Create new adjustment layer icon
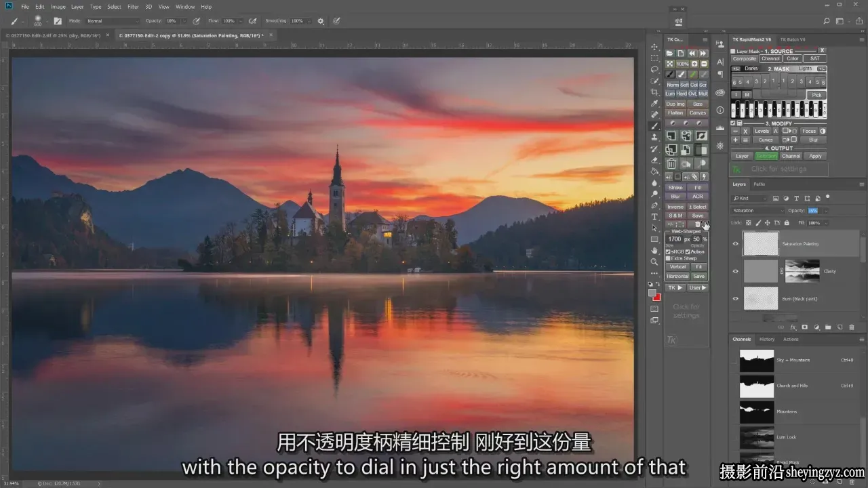 pos(816,327)
